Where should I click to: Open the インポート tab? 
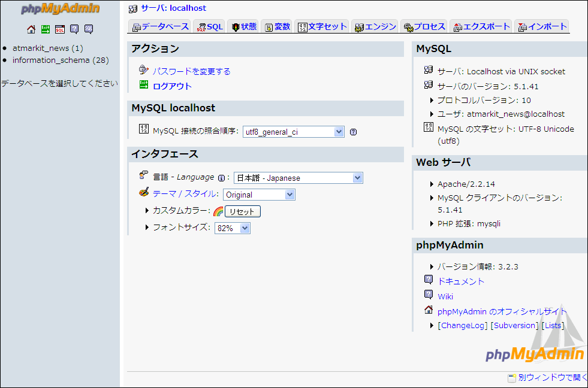[542, 26]
